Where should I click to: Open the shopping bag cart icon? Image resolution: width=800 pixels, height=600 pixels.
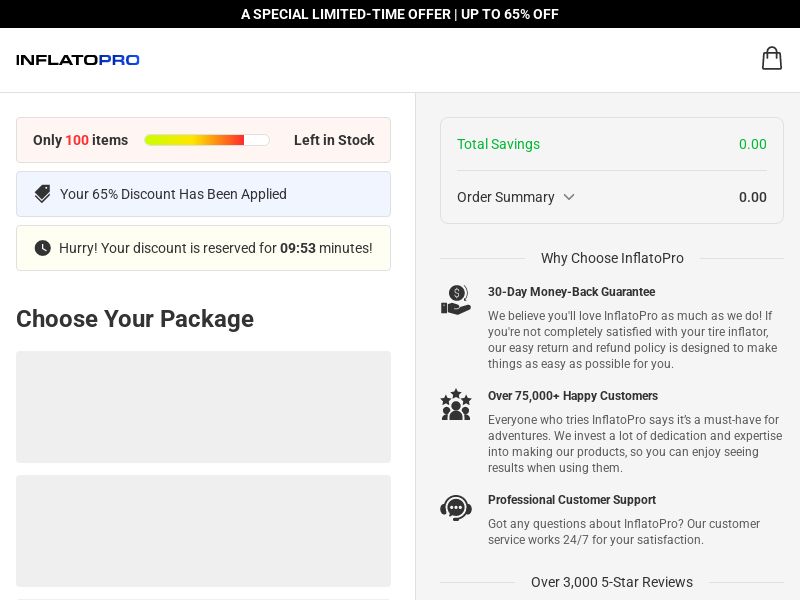[x=771, y=58]
